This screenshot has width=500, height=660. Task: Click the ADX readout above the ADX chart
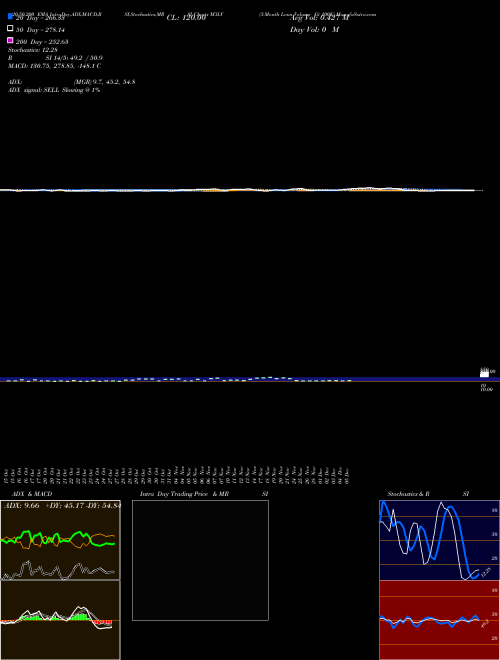62,506
